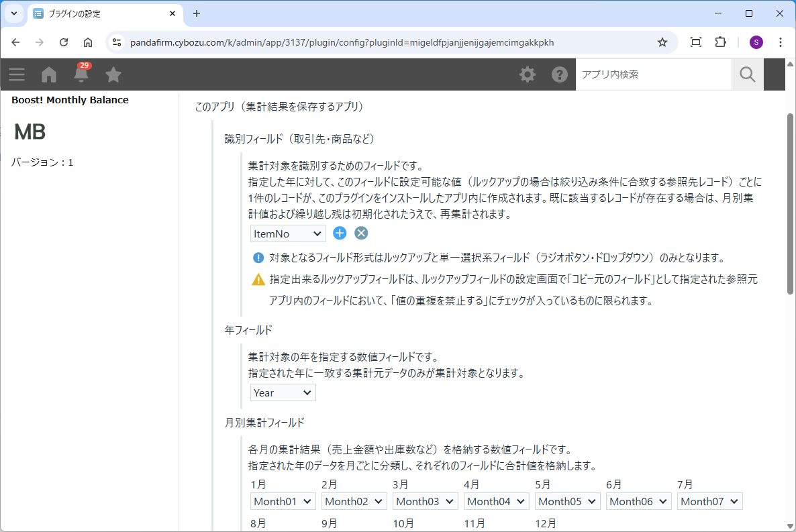The width and height of the screenshot is (796, 532).
Task: Expand the ItemNo field dropdown
Action: coord(288,233)
